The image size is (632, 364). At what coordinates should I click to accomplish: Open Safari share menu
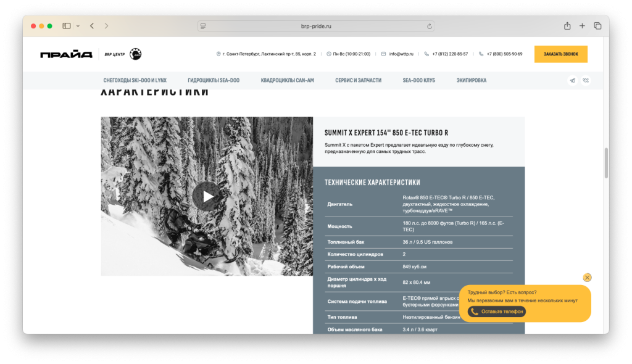[x=567, y=26]
